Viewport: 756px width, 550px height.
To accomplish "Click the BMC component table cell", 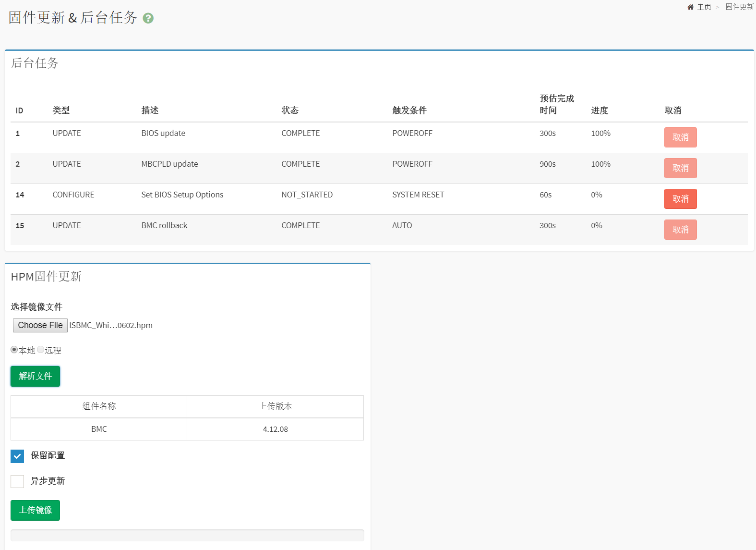I will pos(99,429).
